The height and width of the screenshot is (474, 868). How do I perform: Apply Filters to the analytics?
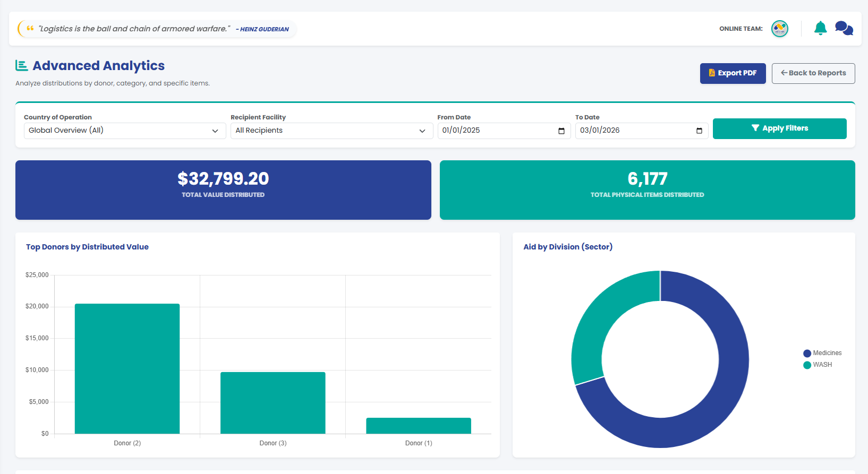779,128
